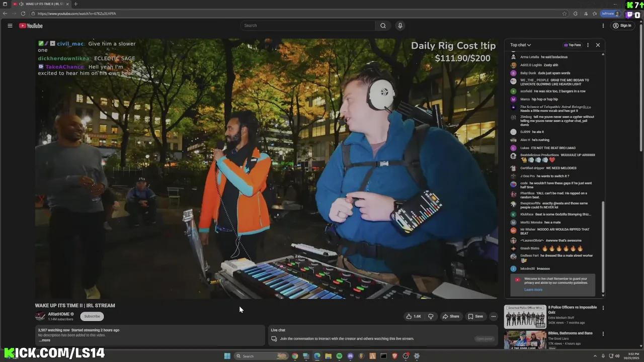644x362 pixels.
Task: Open the YouTube hamburger guide menu
Action: pyautogui.click(x=10, y=26)
